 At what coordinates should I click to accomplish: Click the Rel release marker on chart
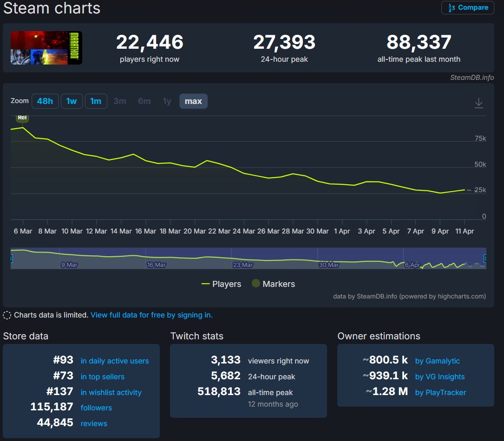pyautogui.click(x=22, y=118)
